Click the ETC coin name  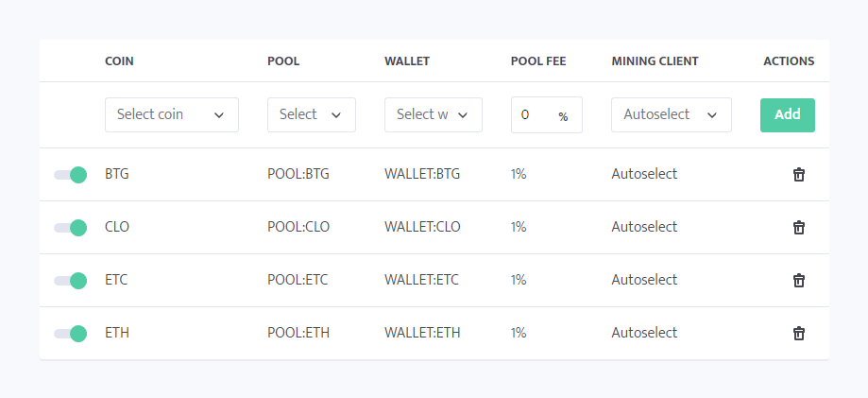pos(116,280)
